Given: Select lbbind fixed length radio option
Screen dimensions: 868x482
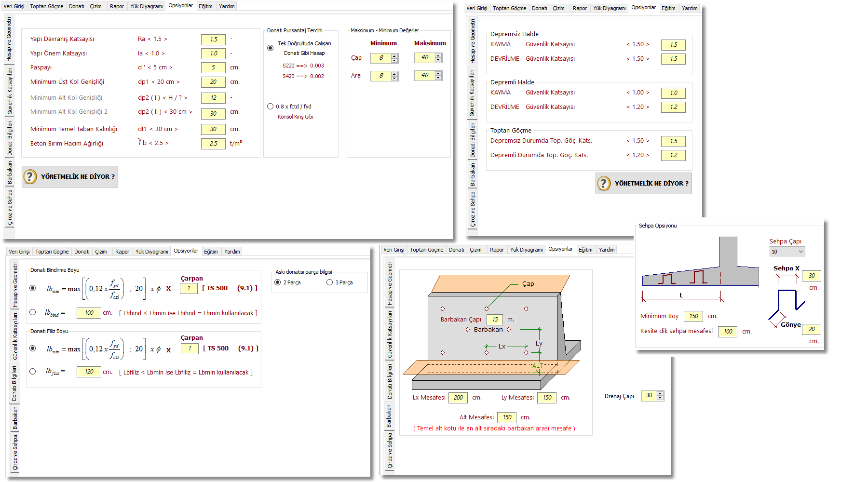Looking at the screenshot, I should coord(33,312).
